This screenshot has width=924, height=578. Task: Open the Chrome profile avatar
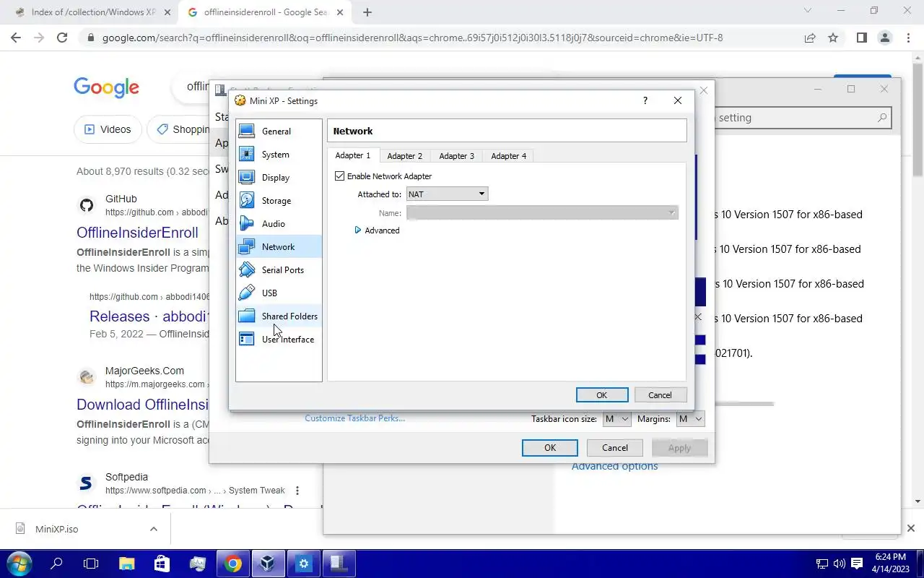click(x=884, y=38)
